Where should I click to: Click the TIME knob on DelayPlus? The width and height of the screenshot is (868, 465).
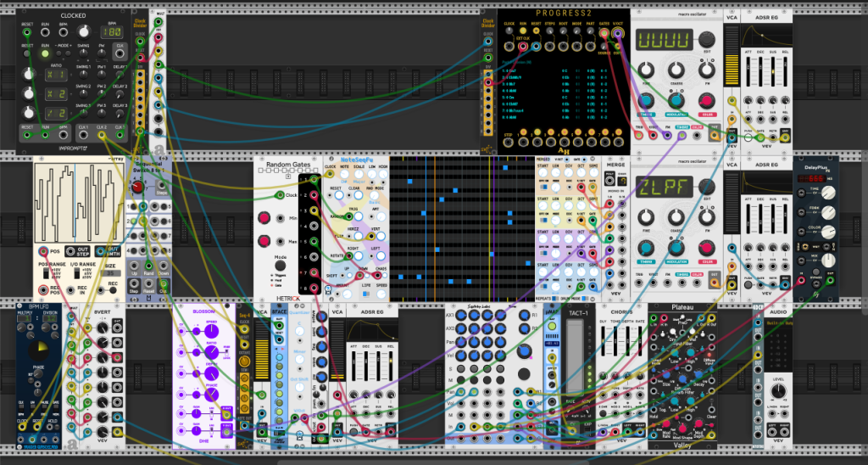(828, 193)
